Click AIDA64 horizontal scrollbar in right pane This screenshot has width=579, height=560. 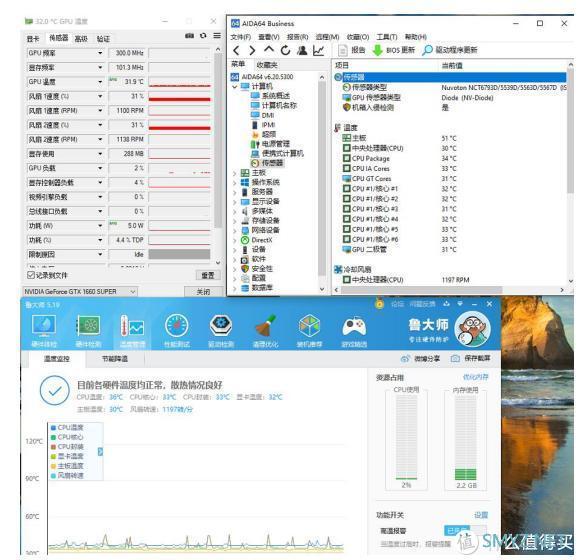[x=421, y=290]
